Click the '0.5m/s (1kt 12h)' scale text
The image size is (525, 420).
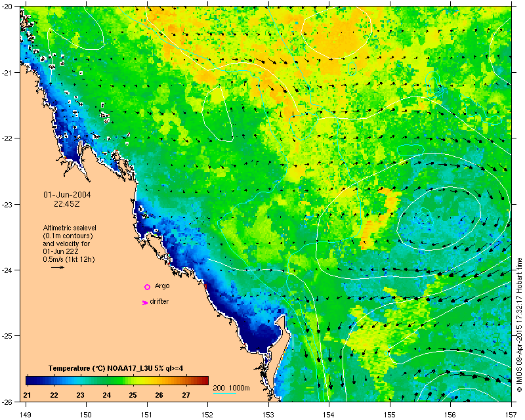click(69, 259)
